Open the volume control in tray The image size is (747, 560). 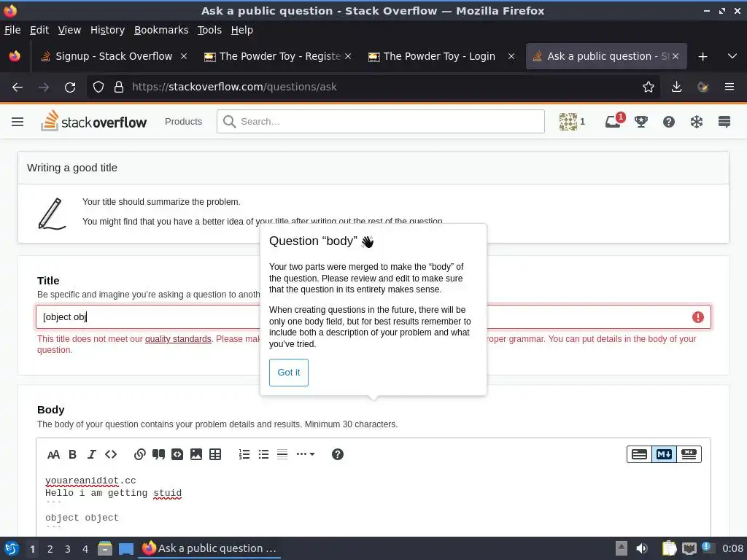tap(642, 548)
